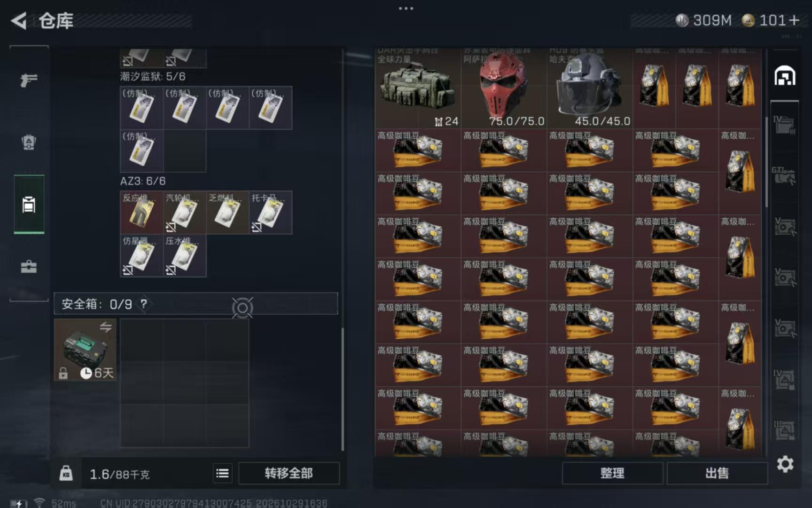Select the 托卡马 key card
This screenshot has width=812, height=508.
[x=271, y=213]
